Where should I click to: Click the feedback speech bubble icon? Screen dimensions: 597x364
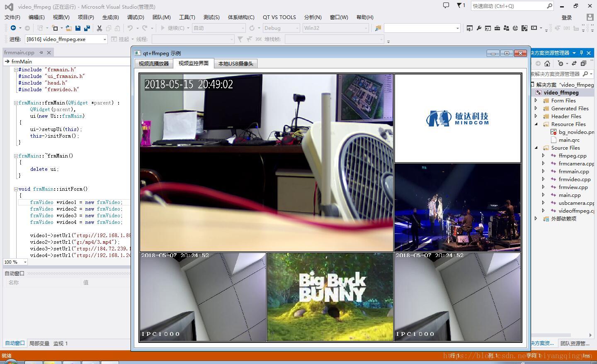[x=446, y=6]
